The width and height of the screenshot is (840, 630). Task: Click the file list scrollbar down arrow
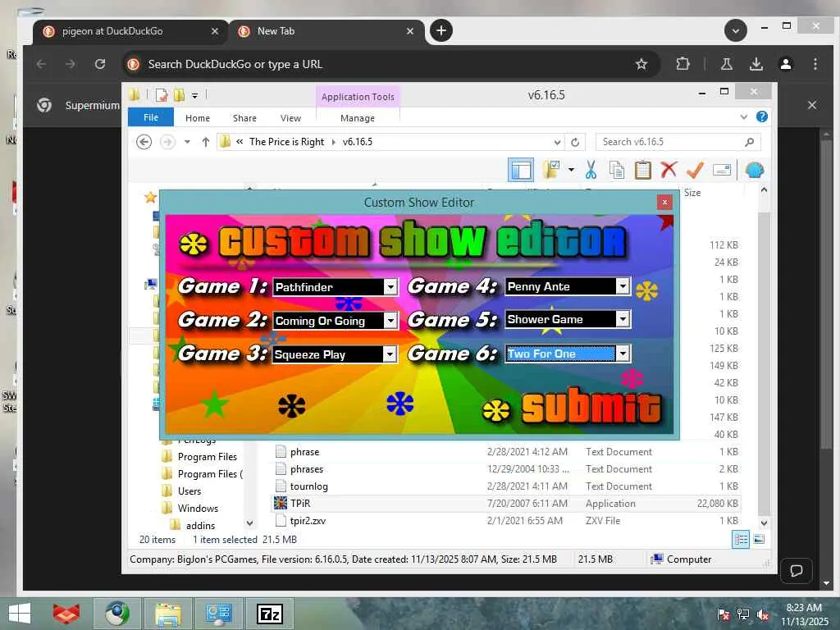[764, 523]
